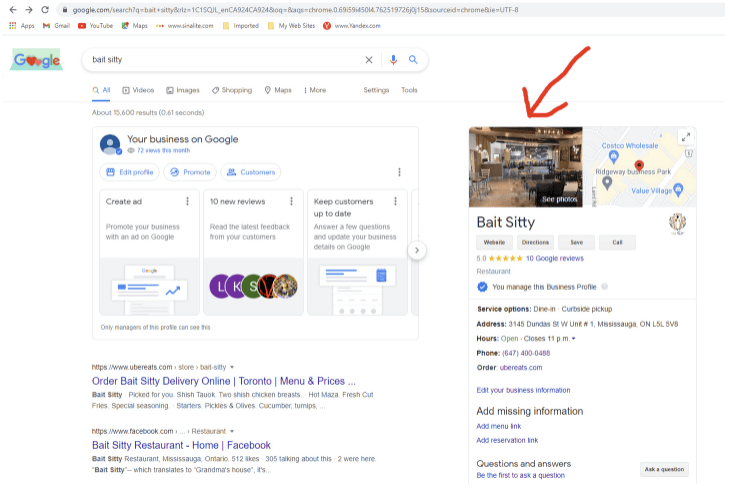The height and width of the screenshot is (489, 735).
Task: Expand the ubereats result URL dropdown arrow
Action: [x=232, y=367]
